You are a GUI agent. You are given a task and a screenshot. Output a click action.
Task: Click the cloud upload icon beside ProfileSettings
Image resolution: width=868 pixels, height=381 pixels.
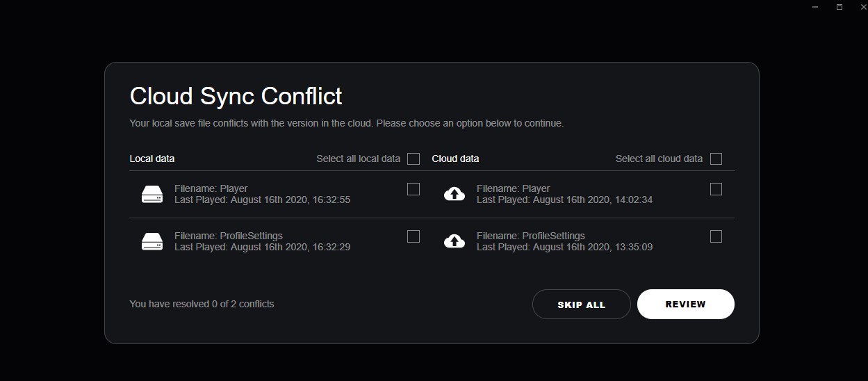[455, 241]
